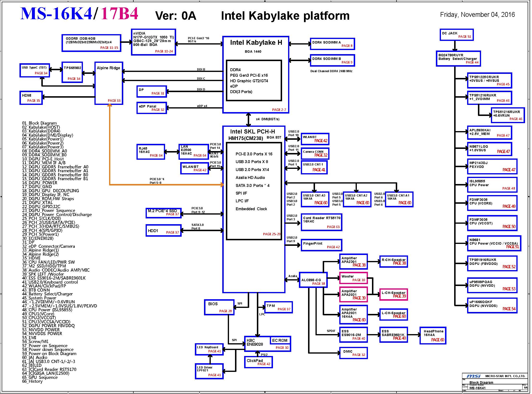Click the Woofer block
This screenshot has width=532, height=394.
point(353,278)
